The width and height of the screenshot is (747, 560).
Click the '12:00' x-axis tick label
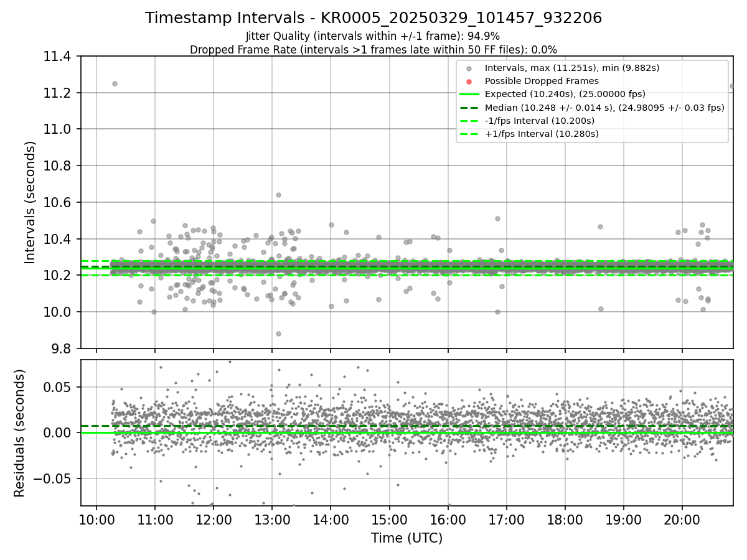click(214, 519)
